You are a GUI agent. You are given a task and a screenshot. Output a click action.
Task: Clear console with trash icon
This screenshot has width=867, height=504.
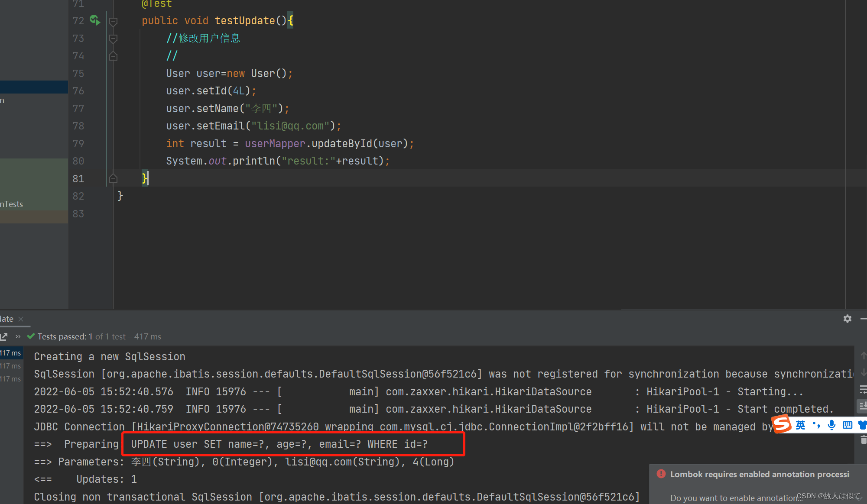pos(863,440)
